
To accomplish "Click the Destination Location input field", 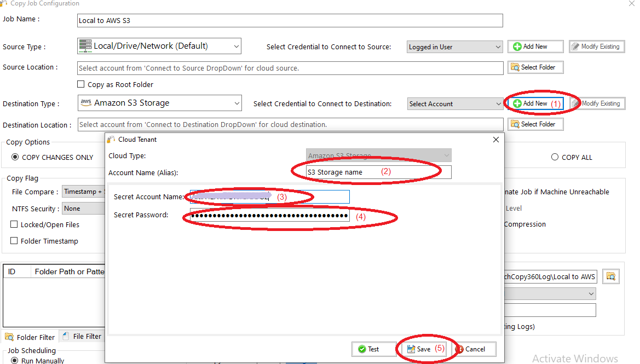I will [x=290, y=124].
